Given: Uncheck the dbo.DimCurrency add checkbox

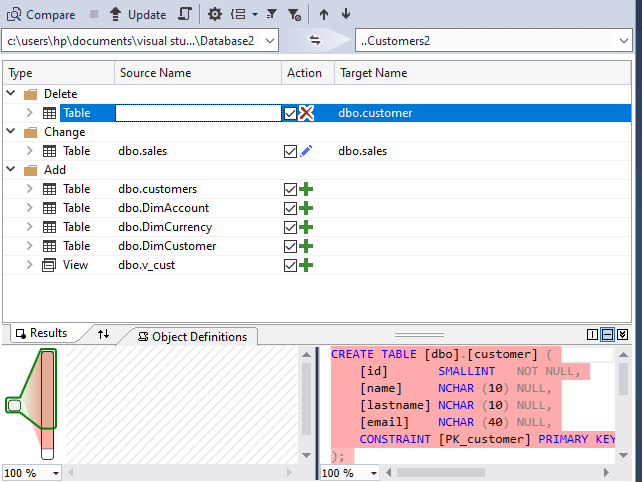Looking at the screenshot, I should pos(290,227).
